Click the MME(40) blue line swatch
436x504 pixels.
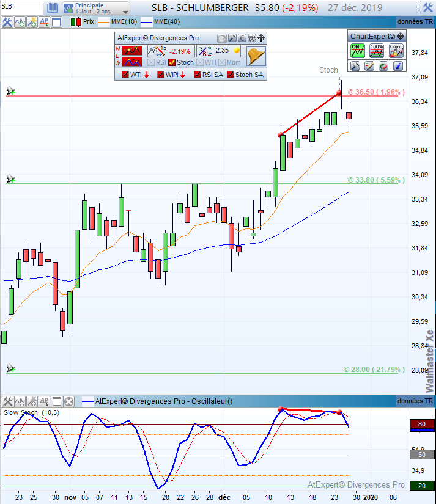point(146,22)
